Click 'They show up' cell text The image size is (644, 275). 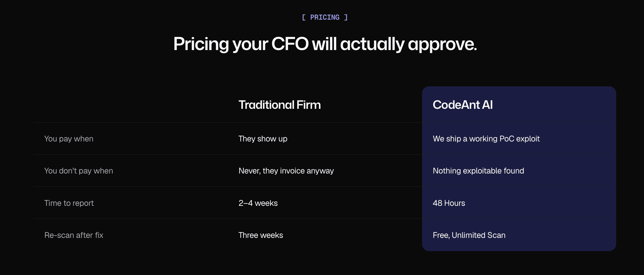coord(263,139)
